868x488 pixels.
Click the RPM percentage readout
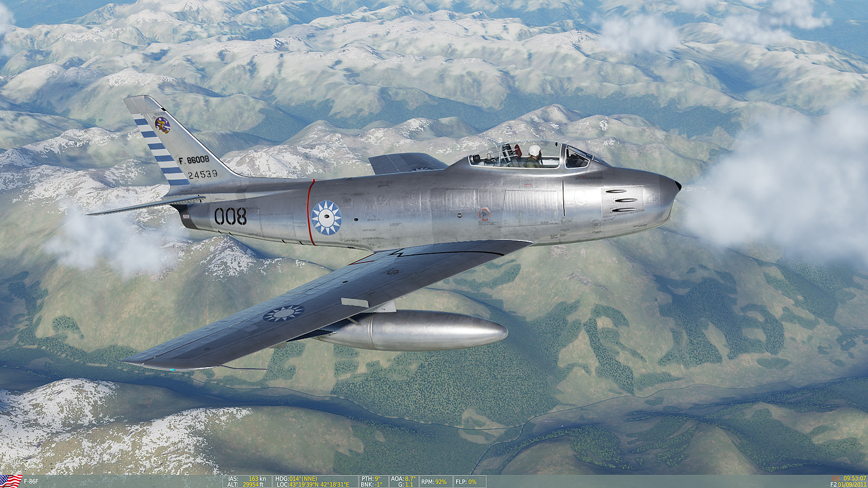pyautogui.click(x=433, y=482)
